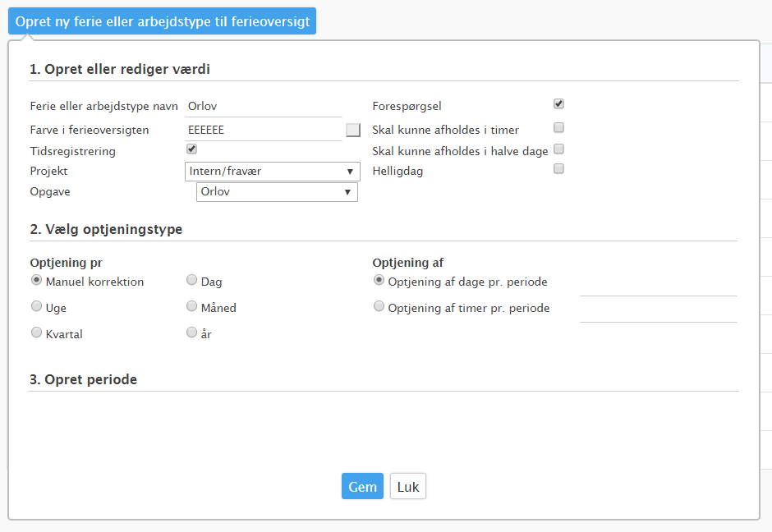Check the Helligdag checkbox

click(x=558, y=169)
